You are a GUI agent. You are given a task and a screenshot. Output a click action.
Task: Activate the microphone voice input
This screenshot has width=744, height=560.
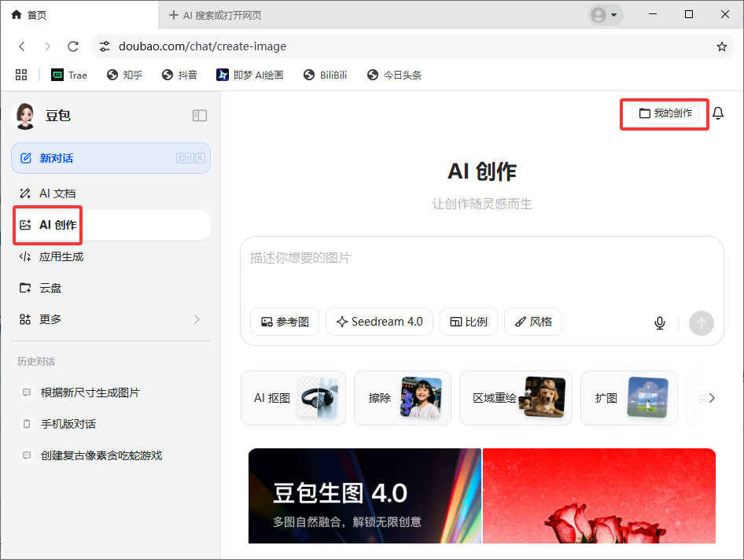(659, 322)
